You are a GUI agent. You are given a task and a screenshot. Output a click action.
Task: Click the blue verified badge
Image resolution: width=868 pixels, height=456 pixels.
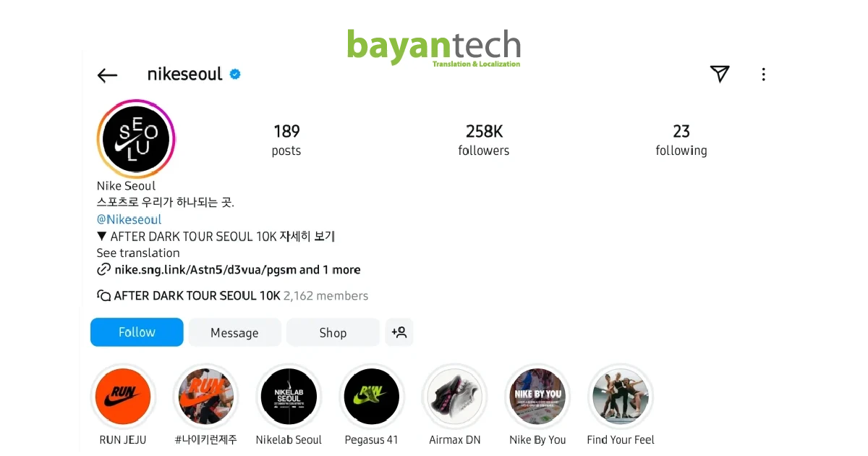coord(235,75)
